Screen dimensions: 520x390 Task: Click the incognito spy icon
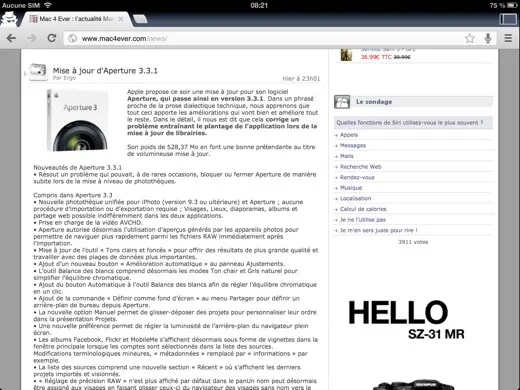(9, 19)
